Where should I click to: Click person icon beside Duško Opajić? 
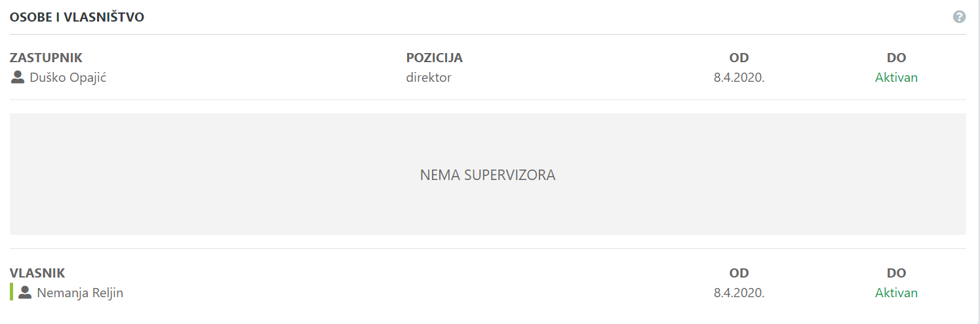18,77
